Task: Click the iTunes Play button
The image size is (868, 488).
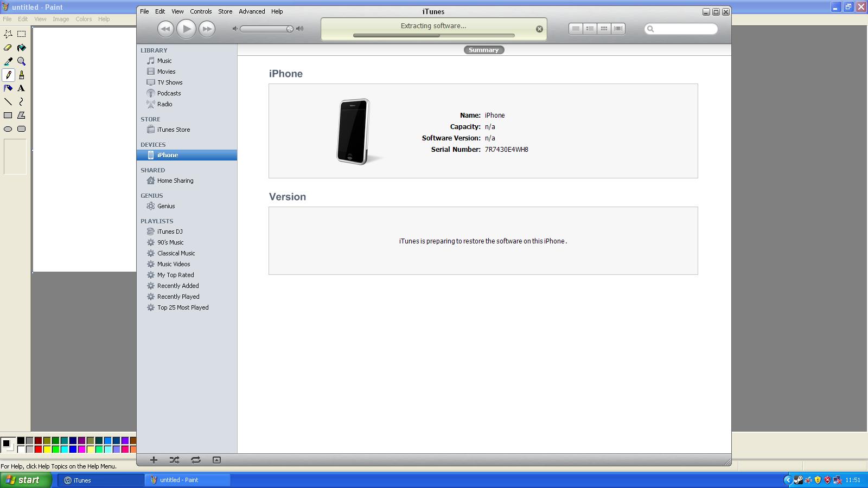Action: 186,29
